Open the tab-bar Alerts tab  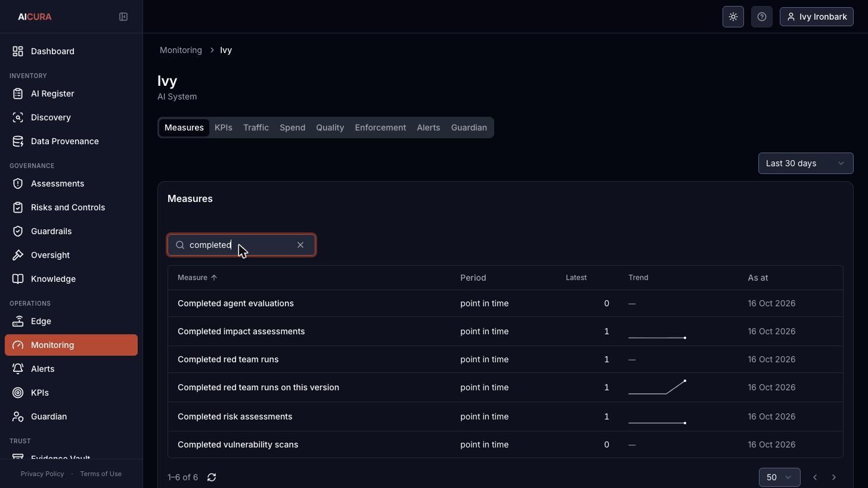coord(428,128)
